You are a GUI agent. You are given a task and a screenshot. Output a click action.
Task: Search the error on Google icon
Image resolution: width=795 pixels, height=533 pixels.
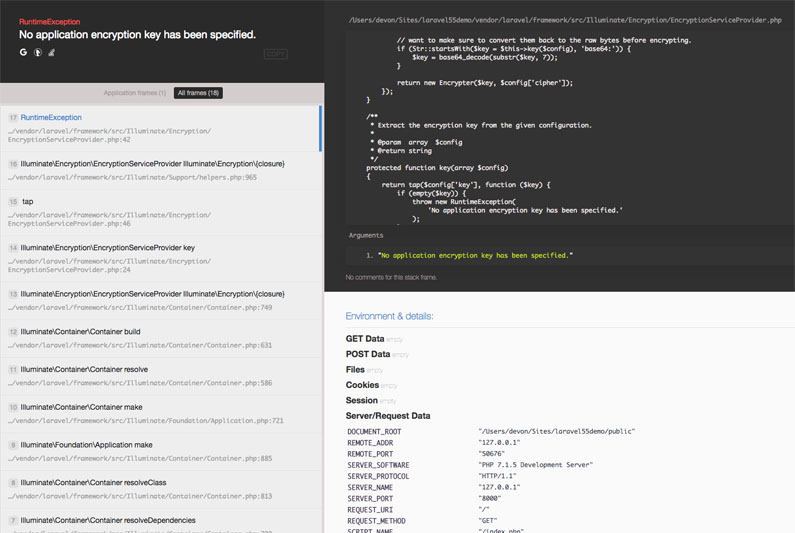click(x=23, y=52)
